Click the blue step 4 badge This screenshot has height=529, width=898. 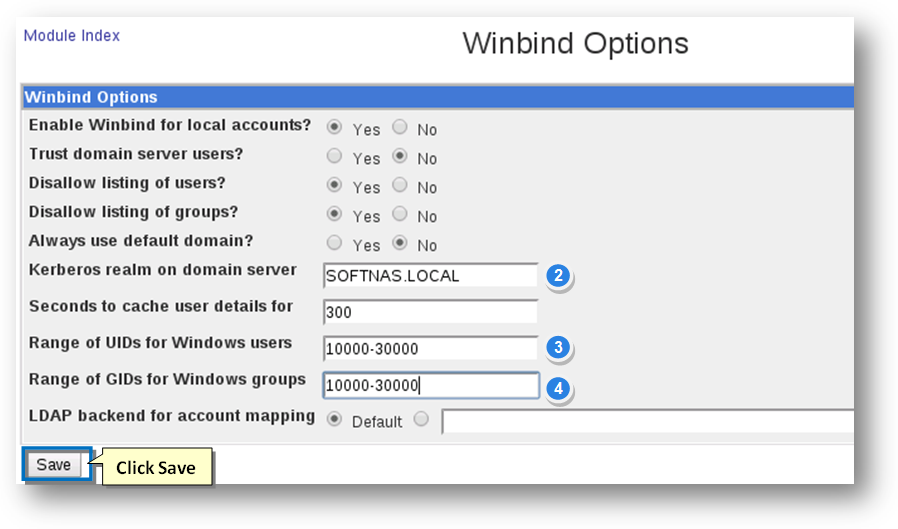point(558,387)
